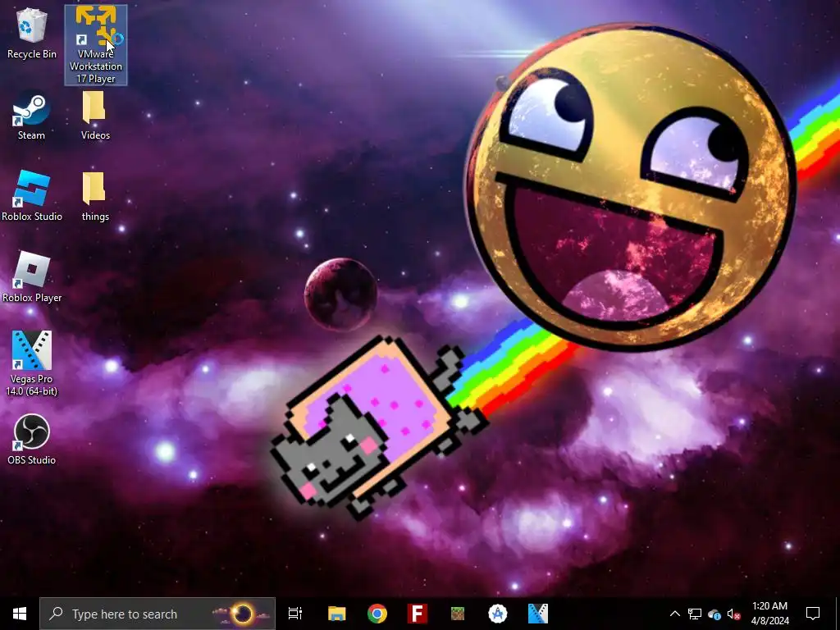Screen dimensions: 840x630
Task: Click the Type here to search box
Action: pyautogui.click(x=157, y=614)
